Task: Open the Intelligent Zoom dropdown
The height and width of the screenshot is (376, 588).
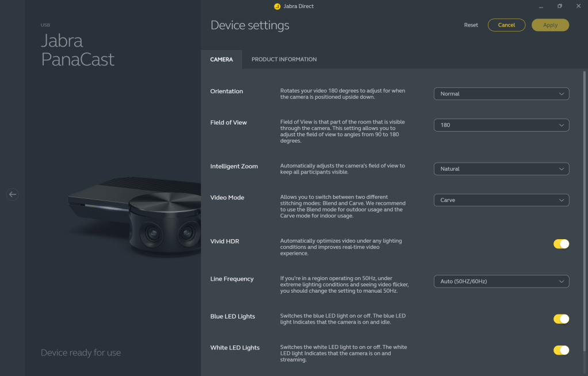Action: (501, 169)
